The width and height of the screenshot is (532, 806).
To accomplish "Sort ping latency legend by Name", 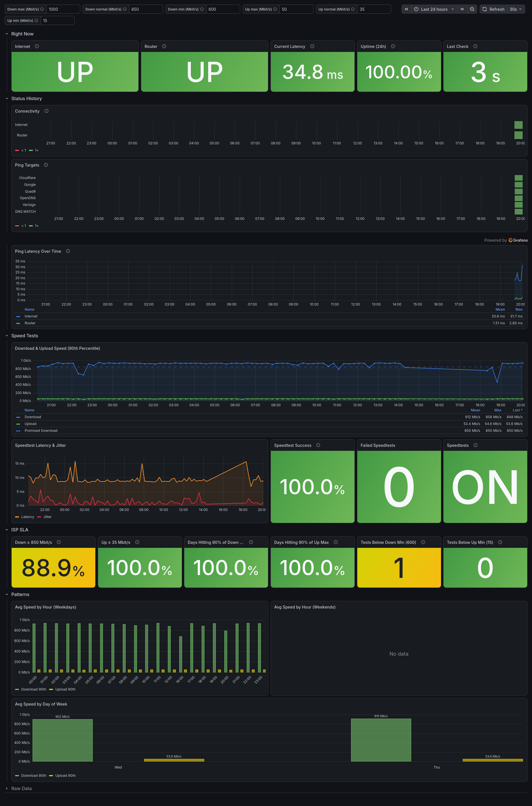I will (x=29, y=310).
